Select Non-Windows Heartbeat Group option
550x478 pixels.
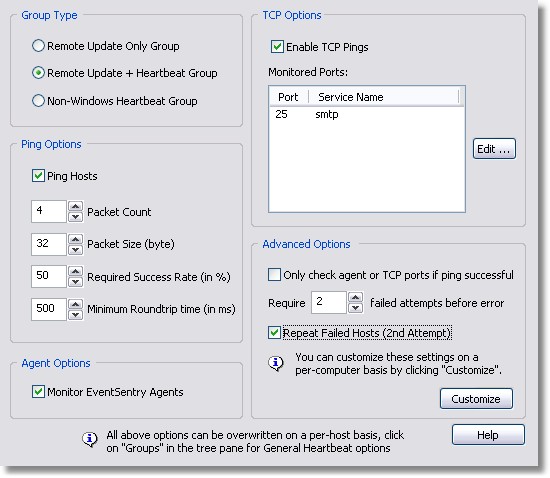pyautogui.click(x=38, y=101)
